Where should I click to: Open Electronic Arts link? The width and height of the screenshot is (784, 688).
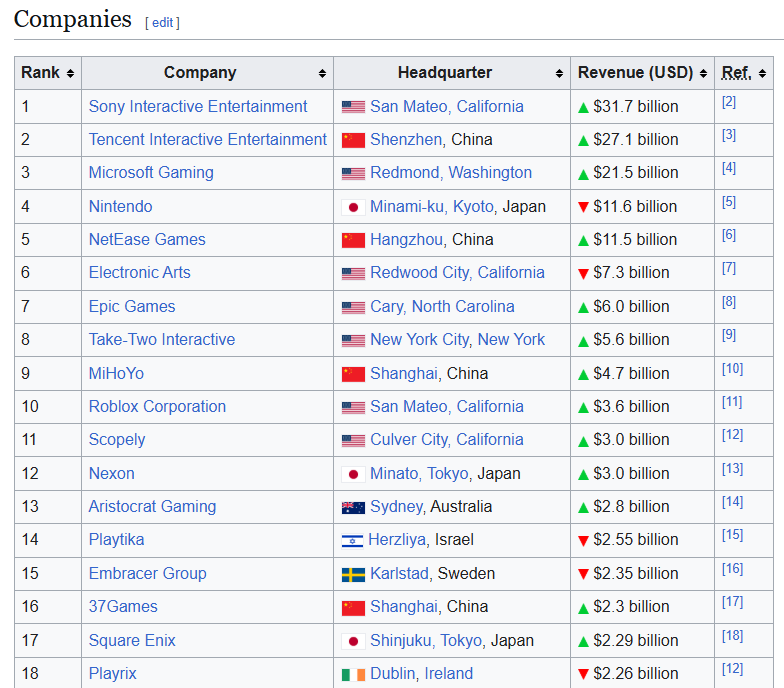click(x=140, y=272)
